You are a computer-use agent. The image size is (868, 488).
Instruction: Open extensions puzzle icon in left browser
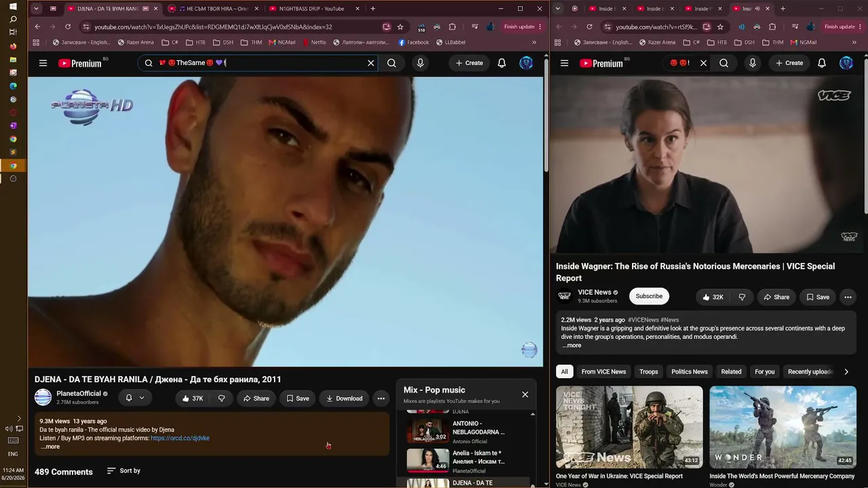coord(452,27)
